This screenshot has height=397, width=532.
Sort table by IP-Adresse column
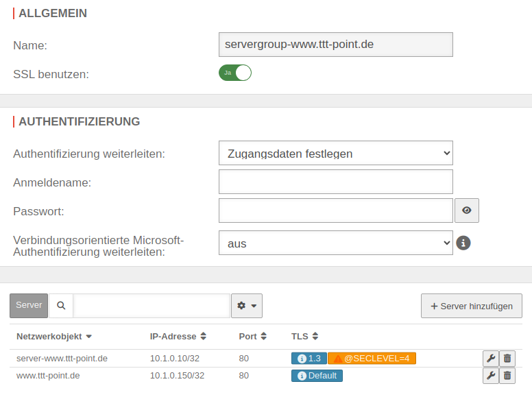coord(178,337)
